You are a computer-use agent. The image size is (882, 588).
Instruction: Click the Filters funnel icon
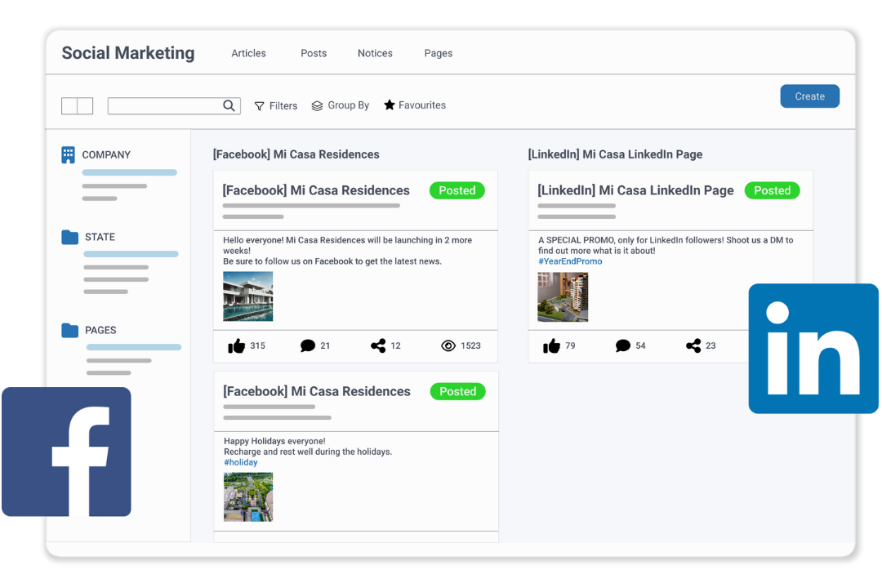[x=260, y=106]
